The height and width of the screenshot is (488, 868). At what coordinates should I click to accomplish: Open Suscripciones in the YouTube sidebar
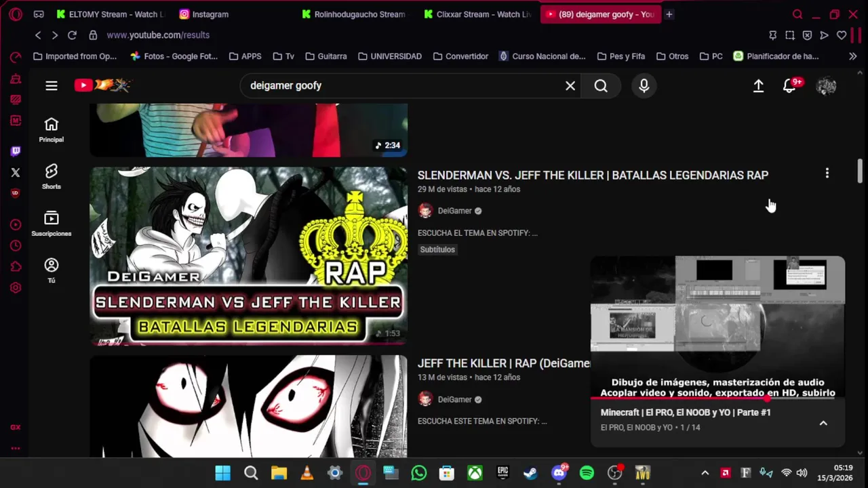pos(52,224)
